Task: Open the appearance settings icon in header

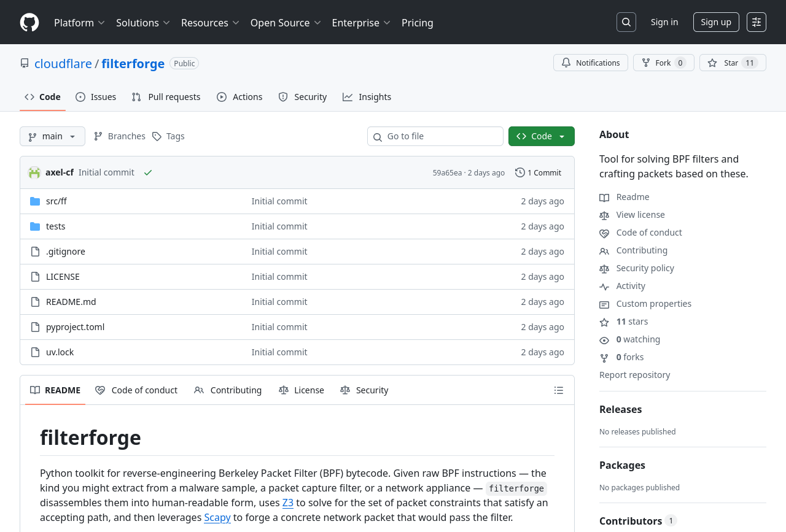Action: [756, 22]
